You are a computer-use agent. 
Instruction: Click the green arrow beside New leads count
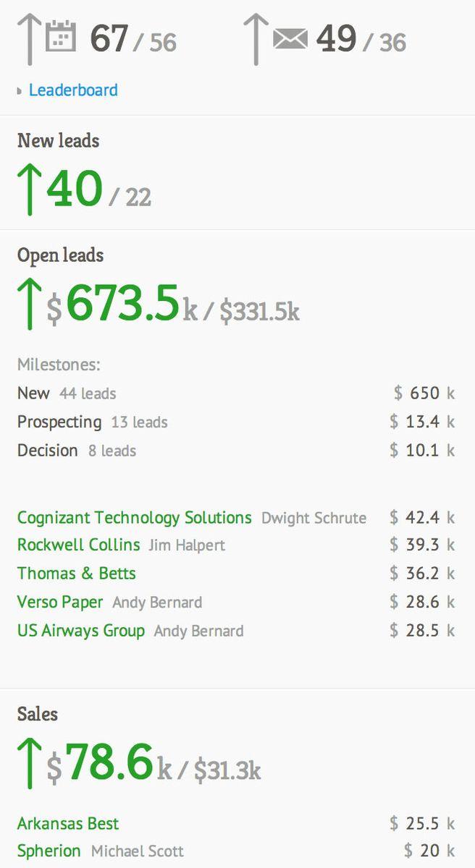coord(29,189)
